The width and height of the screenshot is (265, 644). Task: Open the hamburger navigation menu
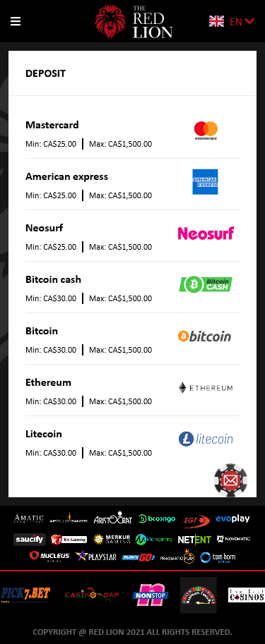[x=16, y=21]
